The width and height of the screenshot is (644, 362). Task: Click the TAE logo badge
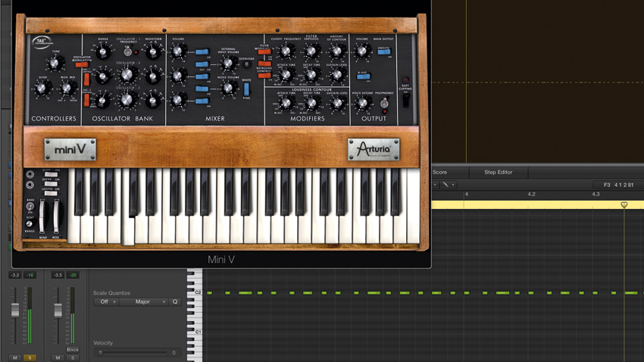coord(42,42)
